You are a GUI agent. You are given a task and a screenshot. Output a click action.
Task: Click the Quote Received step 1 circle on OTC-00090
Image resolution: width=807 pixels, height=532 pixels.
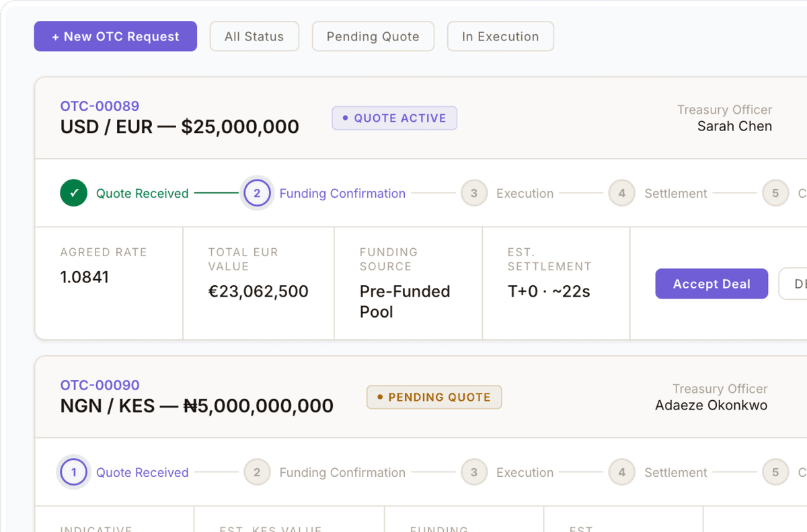coord(73,472)
